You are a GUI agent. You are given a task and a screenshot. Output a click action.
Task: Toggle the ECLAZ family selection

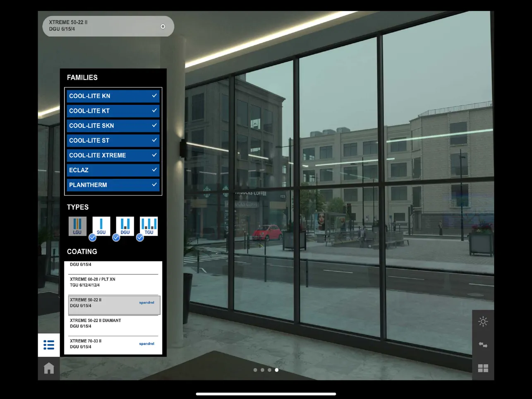[113, 170]
